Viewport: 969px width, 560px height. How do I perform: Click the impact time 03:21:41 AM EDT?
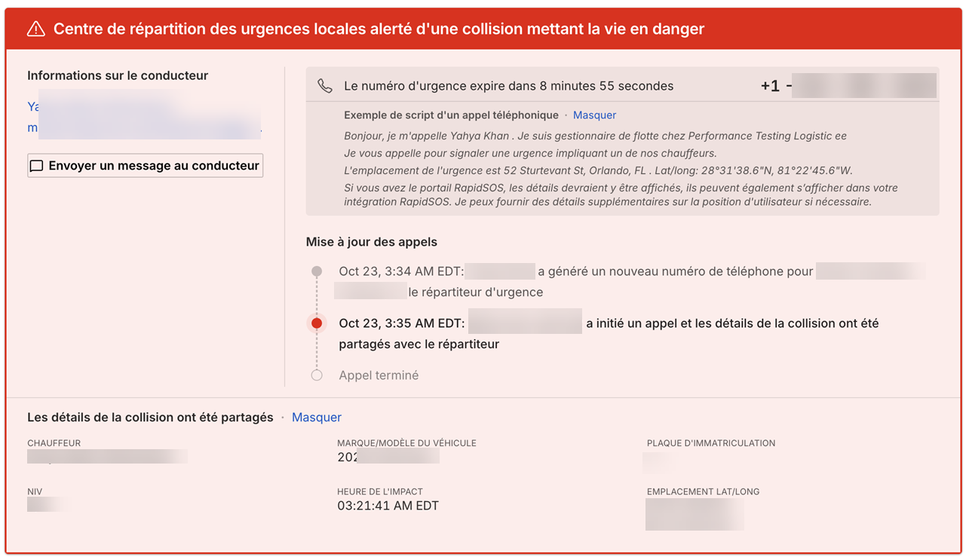388,506
